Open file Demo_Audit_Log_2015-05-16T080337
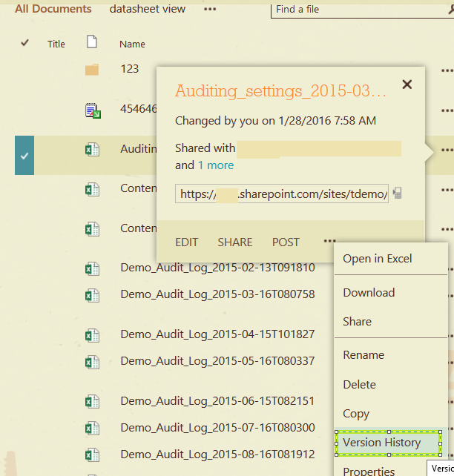Image resolution: width=454 pixels, height=476 pixels. pyautogui.click(x=217, y=361)
